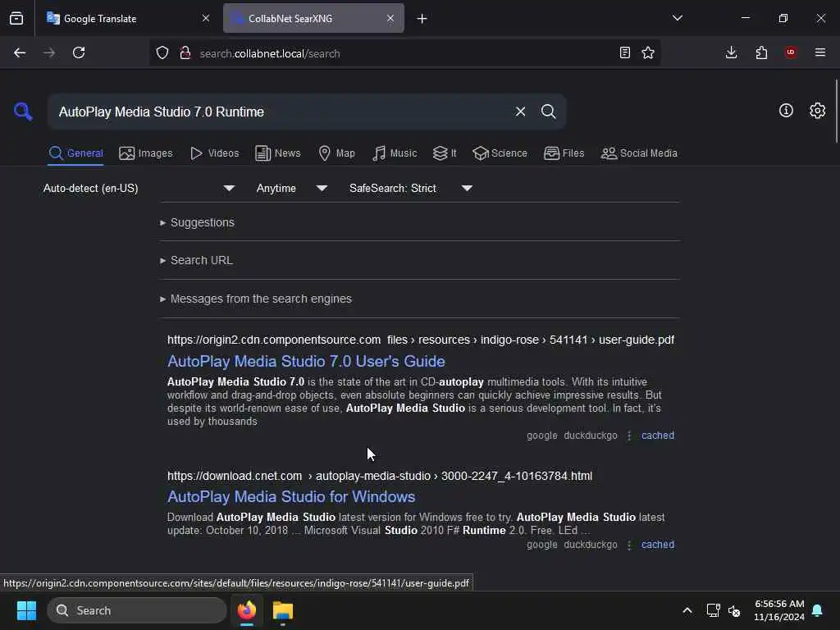
Task: Switch to Videos category
Action: tap(215, 153)
